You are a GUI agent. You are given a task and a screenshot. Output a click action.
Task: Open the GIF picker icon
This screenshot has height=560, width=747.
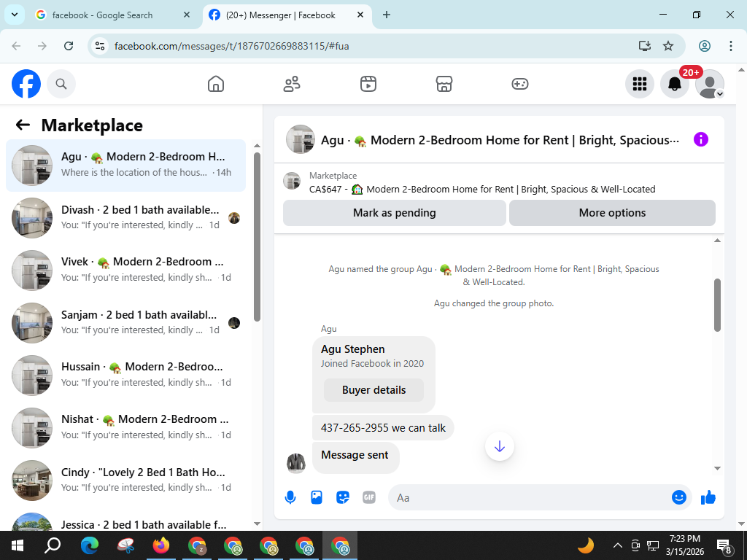click(368, 497)
